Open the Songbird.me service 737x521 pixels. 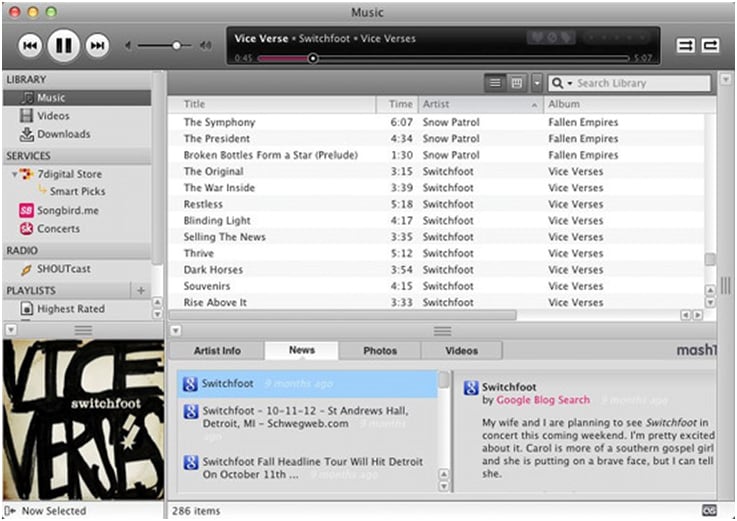[68, 210]
